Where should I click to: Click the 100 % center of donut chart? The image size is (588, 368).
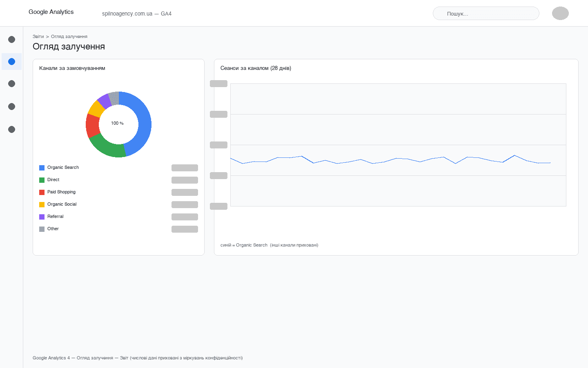[x=117, y=123]
